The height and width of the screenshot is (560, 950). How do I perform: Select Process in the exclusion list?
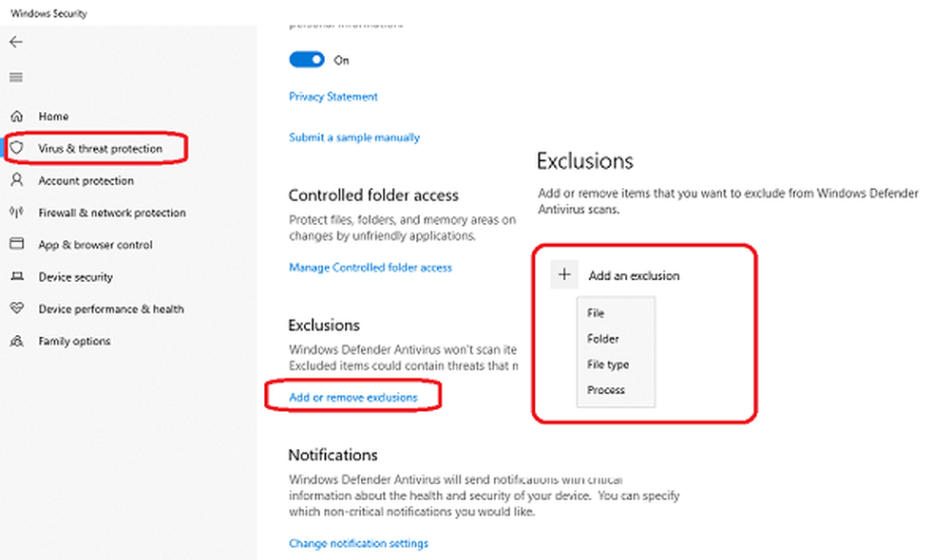[606, 390]
